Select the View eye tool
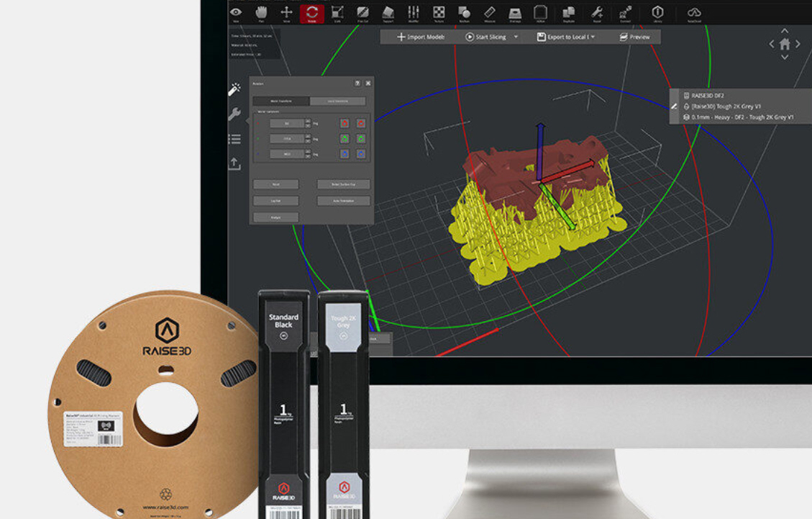The height and width of the screenshot is (519, 812). pyautogui.click(x=236, y=11)
